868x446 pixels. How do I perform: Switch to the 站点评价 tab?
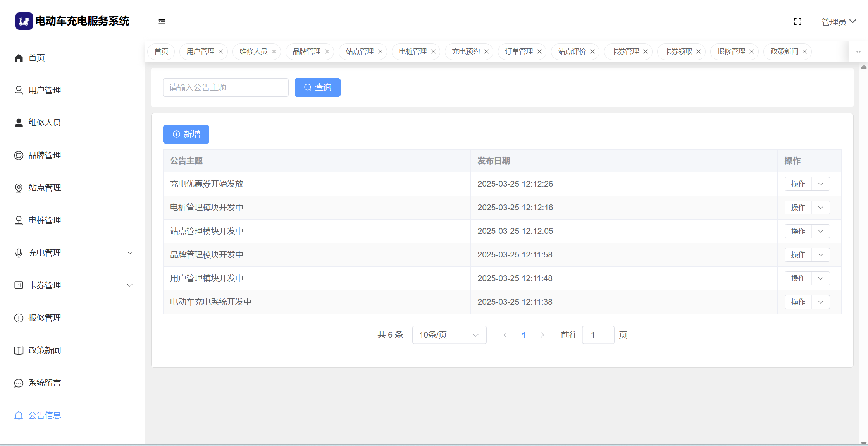point(572,51)
